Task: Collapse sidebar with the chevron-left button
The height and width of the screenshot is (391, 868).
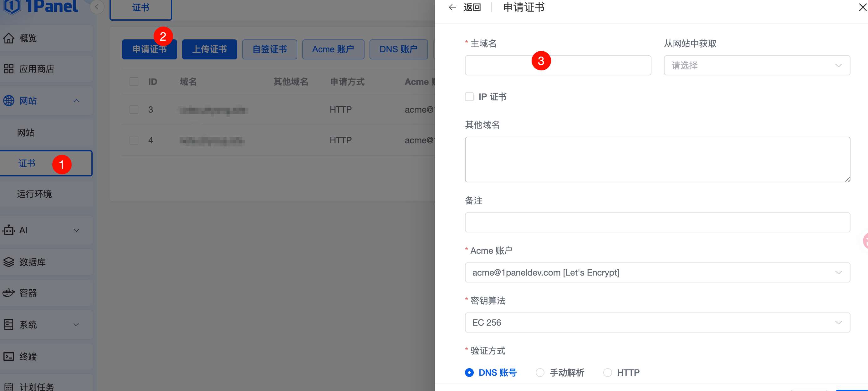Action: click(97, 7)
